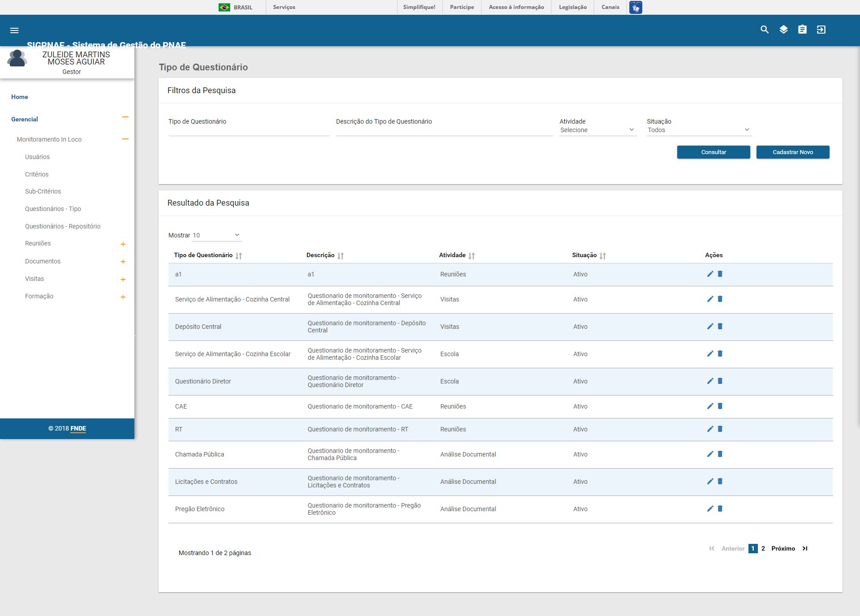Click the logout exit icon in header
This screenshot has width=860, height=616.
click(x=821, y=30)
